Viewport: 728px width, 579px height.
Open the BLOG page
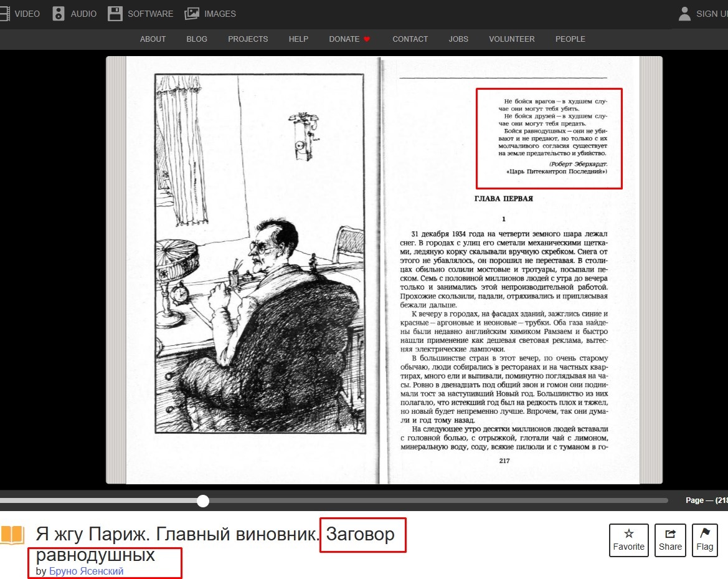(197, 39)
